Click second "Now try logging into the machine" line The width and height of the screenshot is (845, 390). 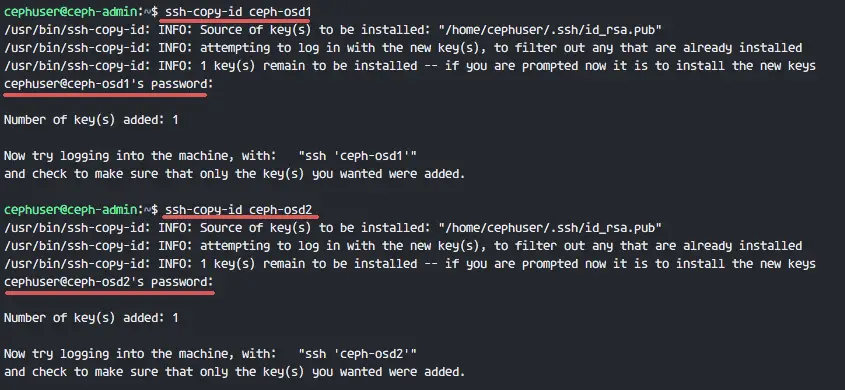coord(210,354)
